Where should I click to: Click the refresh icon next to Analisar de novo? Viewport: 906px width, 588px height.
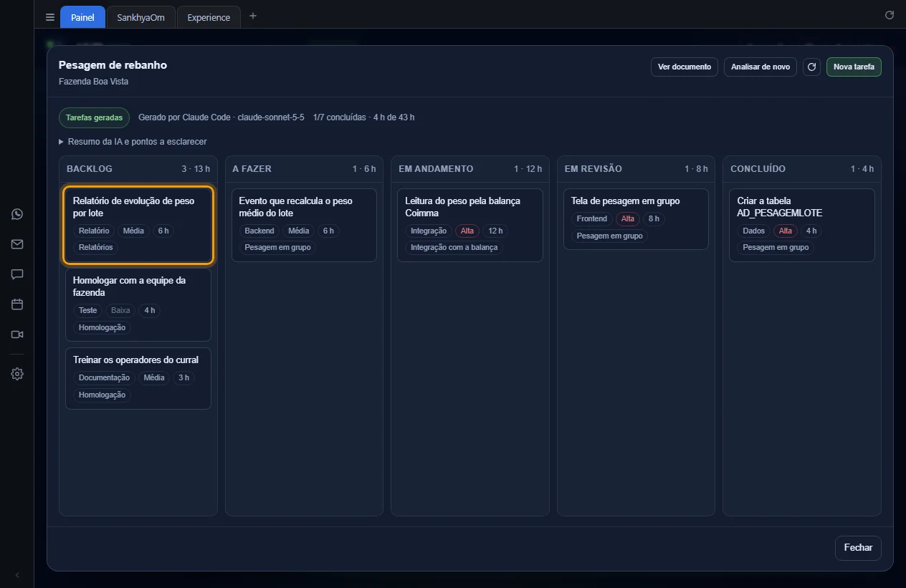tap(811, 67)
